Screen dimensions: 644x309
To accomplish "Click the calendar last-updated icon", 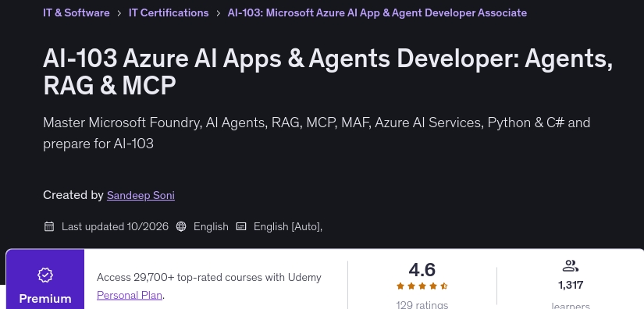I will click(49, 226).
